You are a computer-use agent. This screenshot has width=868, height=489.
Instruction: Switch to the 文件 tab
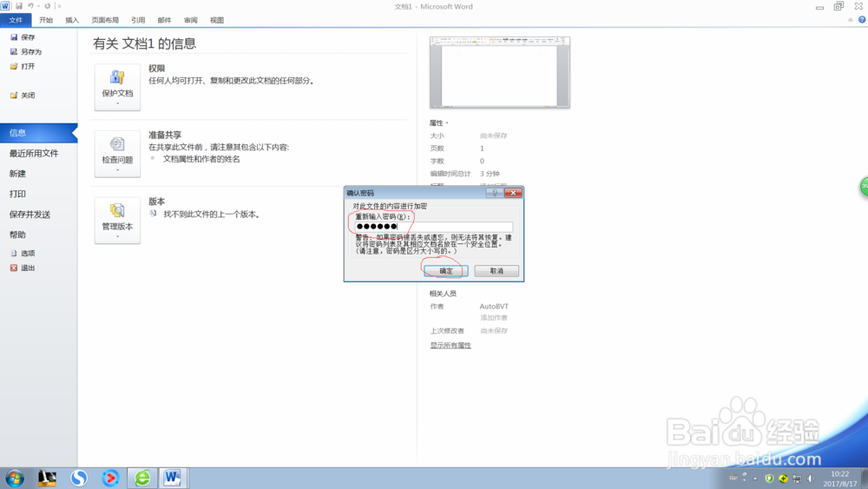16,20
